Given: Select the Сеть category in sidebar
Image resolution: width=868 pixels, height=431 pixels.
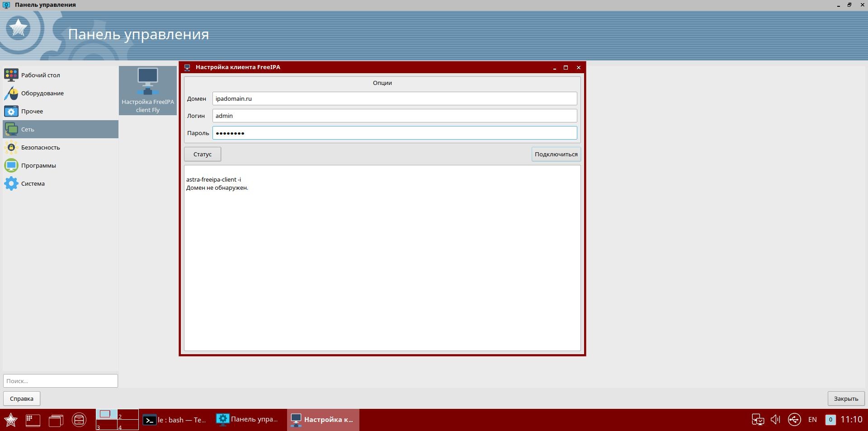Looking at the screenshot, I should click(27, 129).
